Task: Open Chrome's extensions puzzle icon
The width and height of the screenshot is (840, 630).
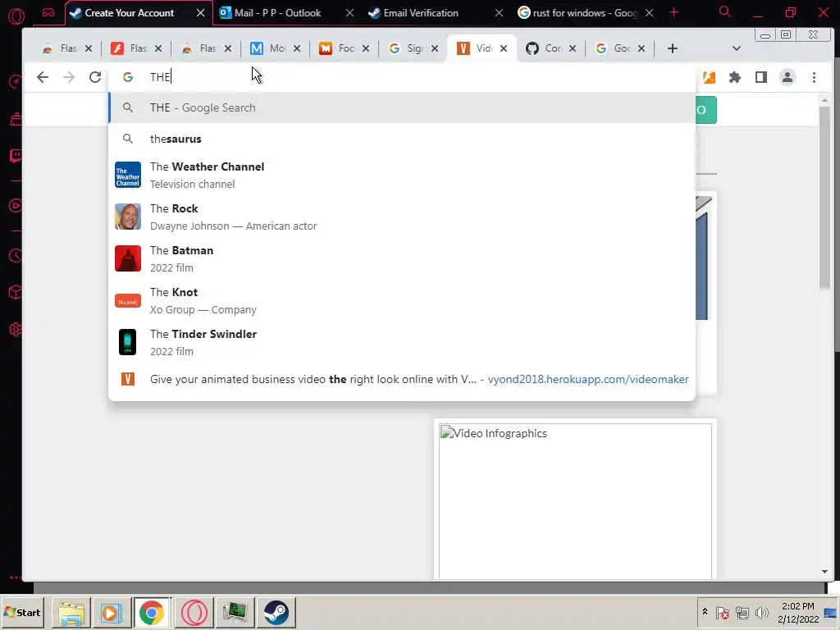Action: [734, 77]
